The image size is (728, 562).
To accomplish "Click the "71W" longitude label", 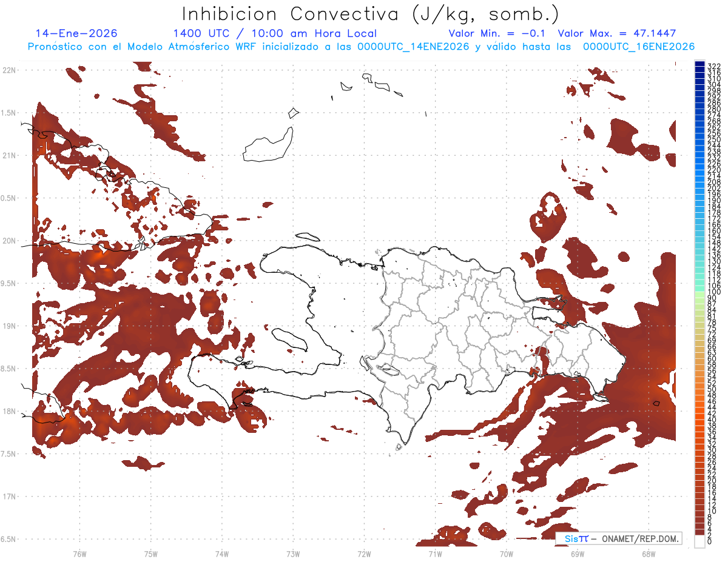I will click(435, 554).
